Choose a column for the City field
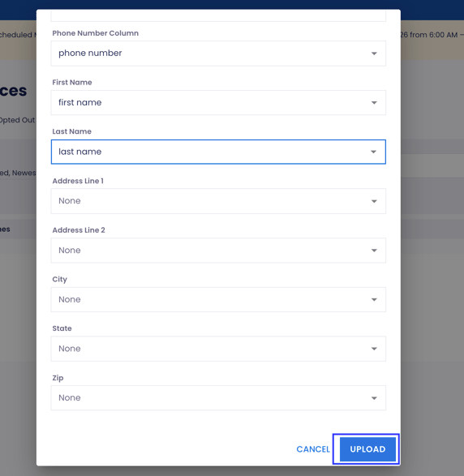The width and height of the screenshot is (464, 476). pos(218,299)
